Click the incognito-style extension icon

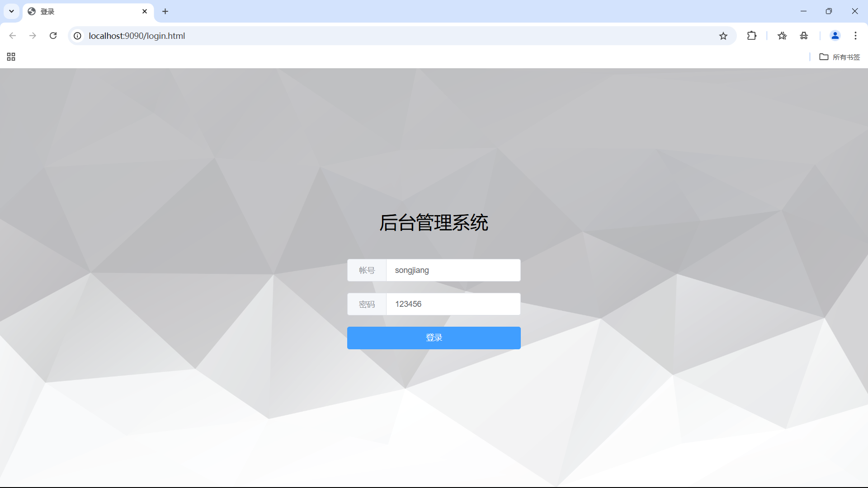(804, 36)
